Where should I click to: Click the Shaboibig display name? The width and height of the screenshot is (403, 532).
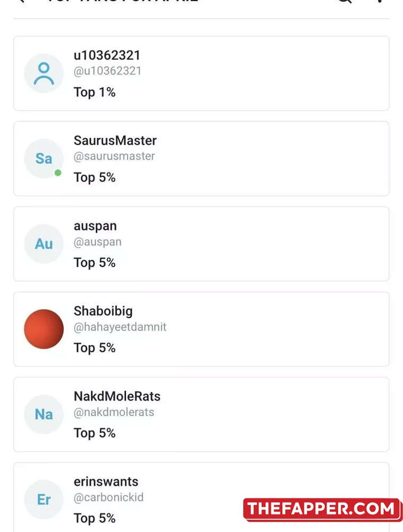[x=103, y=311]
